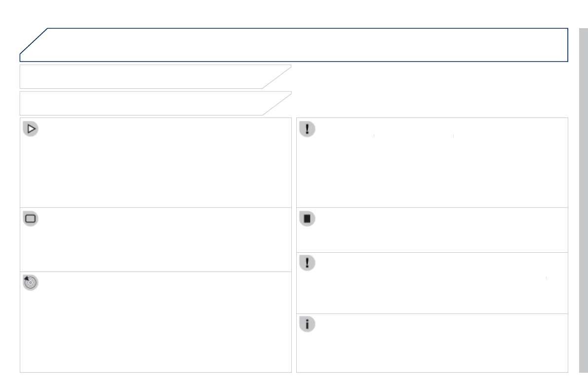Select the second gray sub-heading banner
This screenshot has height=392, width=588.
tap(143, 103)
